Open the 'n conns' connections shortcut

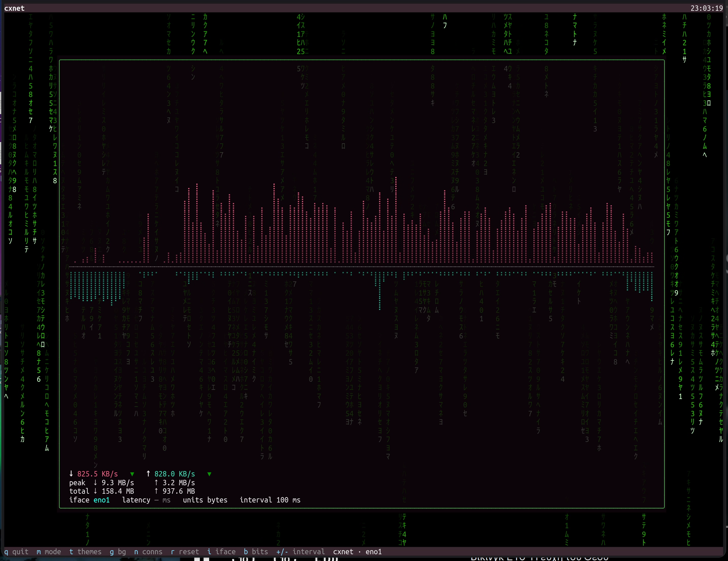[x=148, y=552]
